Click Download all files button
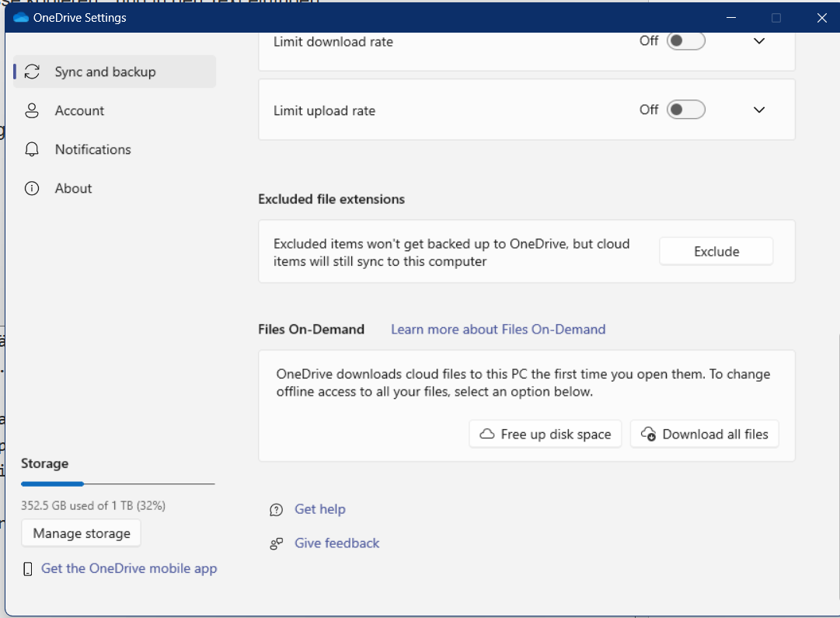The image size is (840, 618). pos(704,434)
